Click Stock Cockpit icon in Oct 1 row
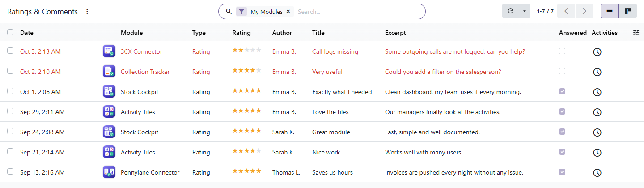 coord(109,91)
